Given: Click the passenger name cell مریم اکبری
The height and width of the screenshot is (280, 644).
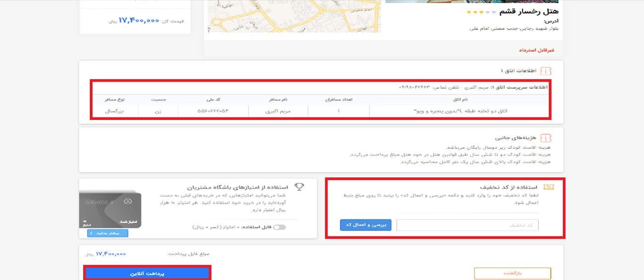Looking at the screenshot, I should click(278, 112).
